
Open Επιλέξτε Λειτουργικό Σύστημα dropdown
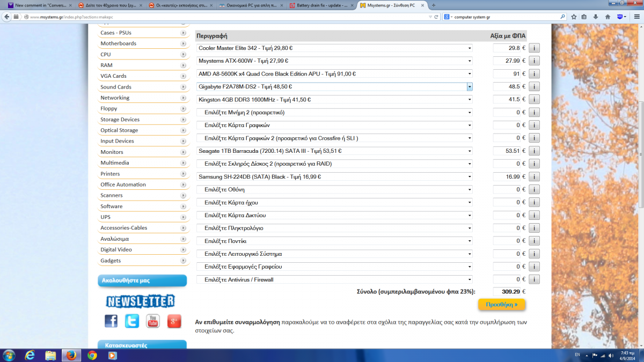point(334,254)
